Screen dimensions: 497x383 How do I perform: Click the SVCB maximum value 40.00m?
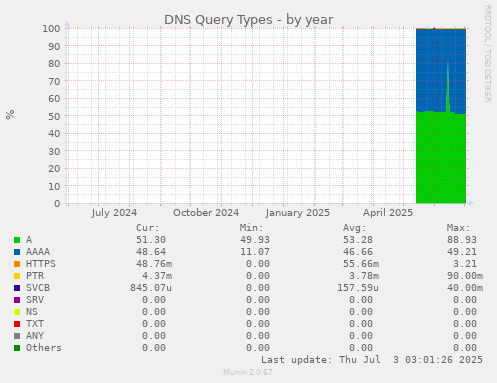pos(465,288)
